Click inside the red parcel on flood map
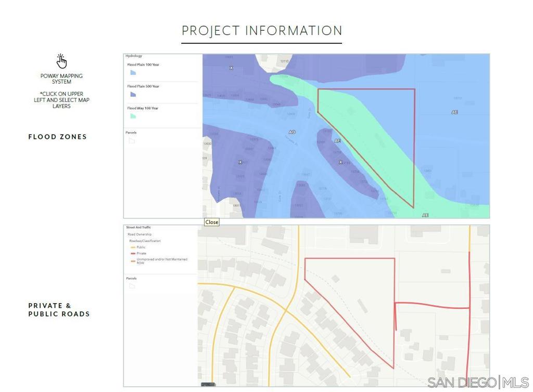Image resolution: width=533 pixels, height=392 pixels. point(380,125)
